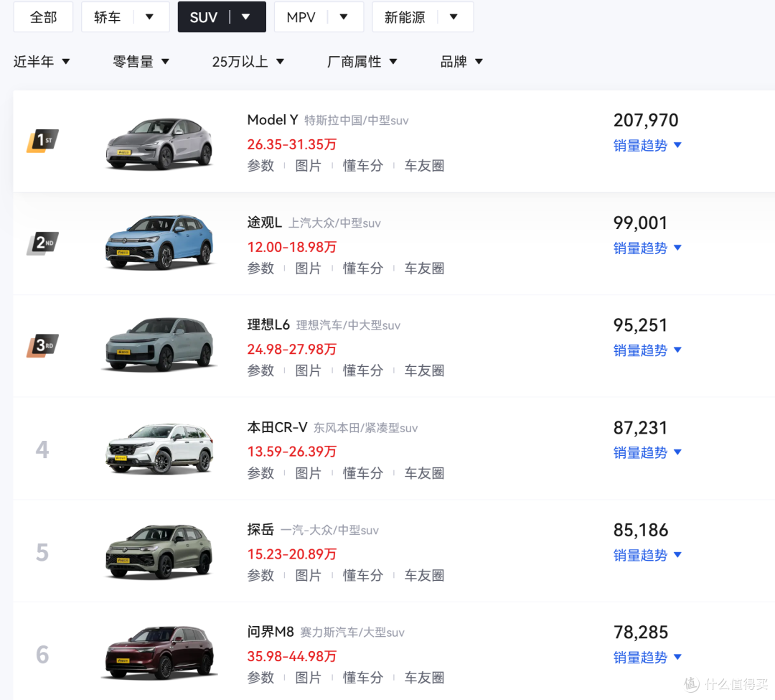
Task: Open 图片 for Model Y
Action: click(308, 166)
